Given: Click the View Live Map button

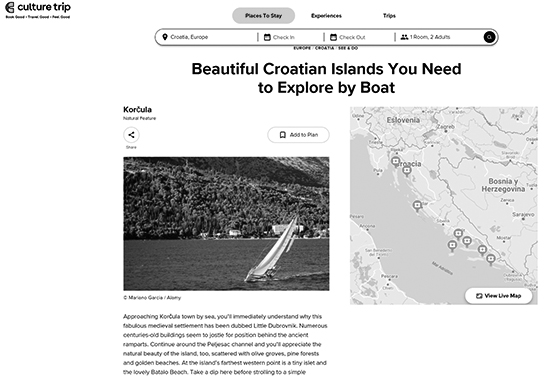Looking at the screenshot, I should tap(498, 296).
